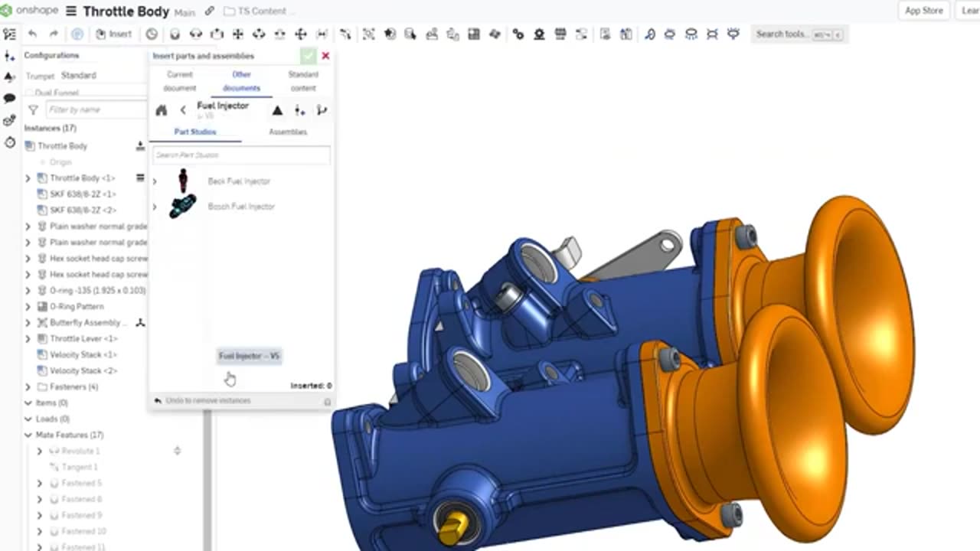Image resolution: width=980 pixels, height=551 pixels.
Task: Focus the Search Part Studios field
Action: click(241, 155)
